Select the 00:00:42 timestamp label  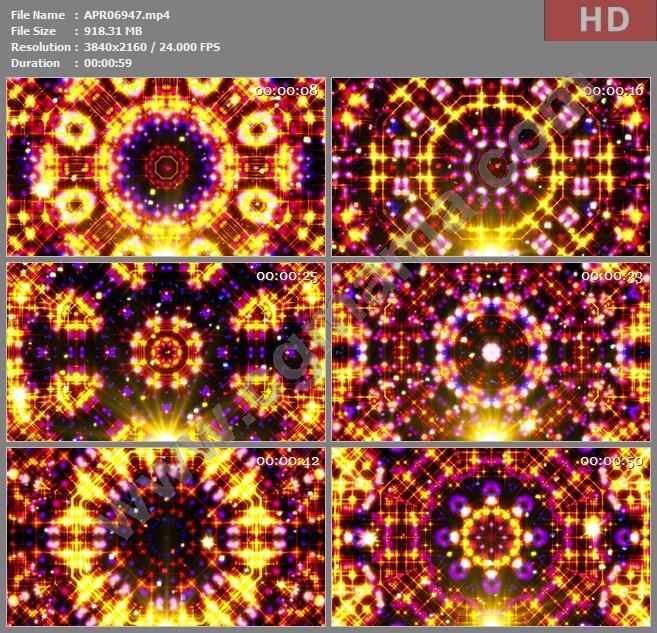tap(287, 461)
